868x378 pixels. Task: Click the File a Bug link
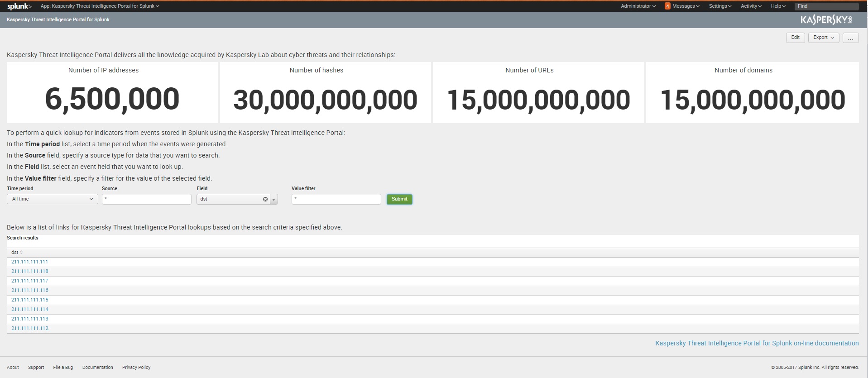click(63, 368)
